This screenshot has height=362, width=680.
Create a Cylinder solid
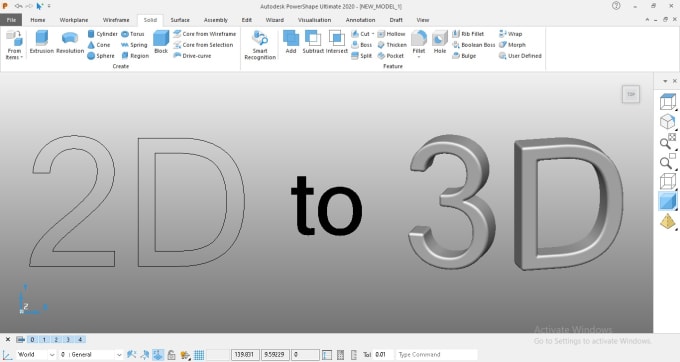click(x=102, y=34)
